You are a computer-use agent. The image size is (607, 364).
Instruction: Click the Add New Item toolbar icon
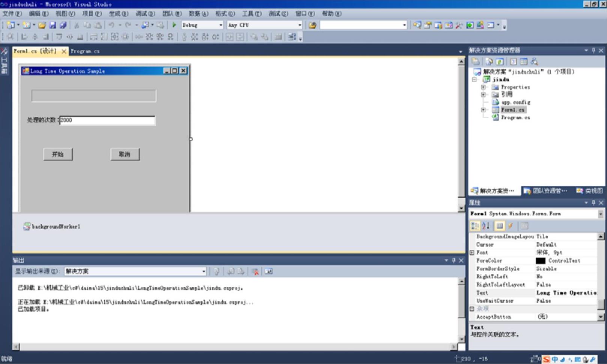click(26, 25)
